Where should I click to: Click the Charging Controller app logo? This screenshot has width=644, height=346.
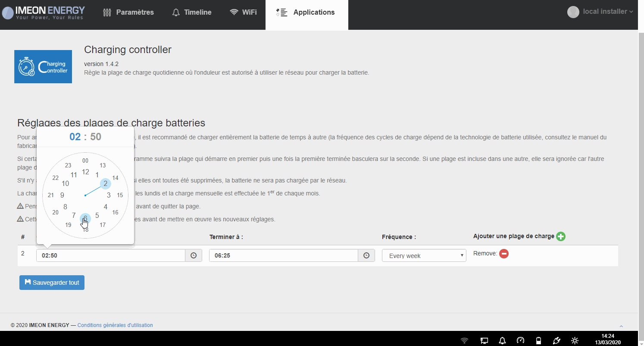[x=43, y=66]
